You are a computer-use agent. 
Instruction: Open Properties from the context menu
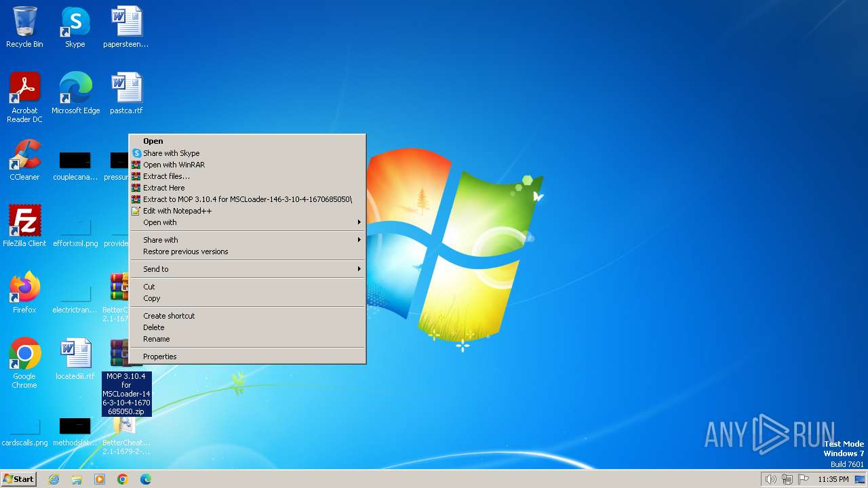(248, 357)
